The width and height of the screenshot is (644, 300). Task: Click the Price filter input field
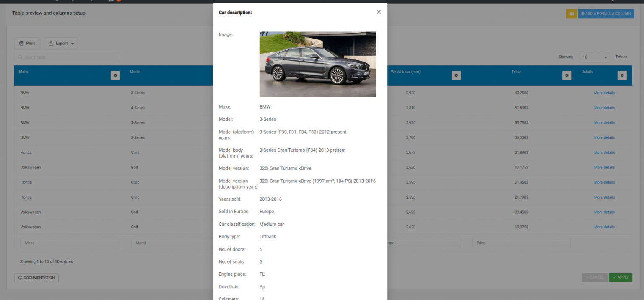521,243
